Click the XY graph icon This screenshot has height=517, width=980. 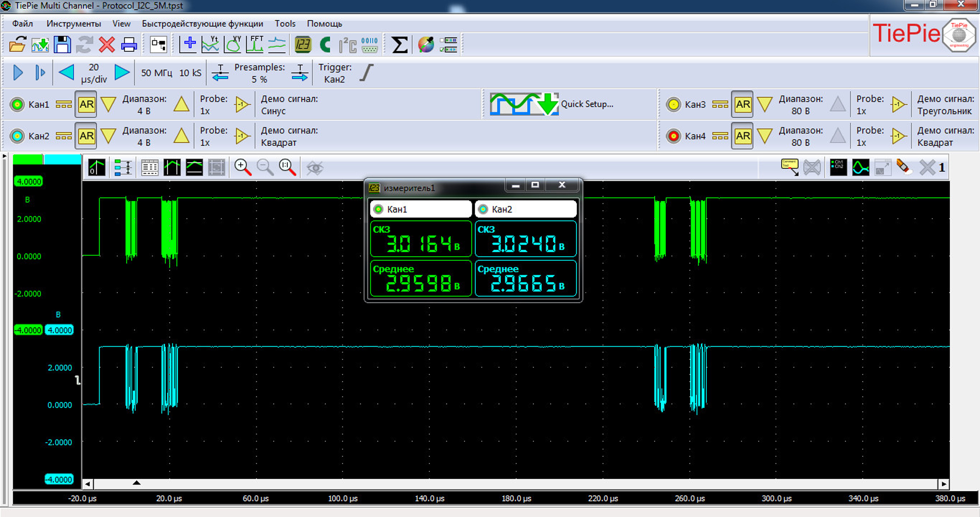233,44
